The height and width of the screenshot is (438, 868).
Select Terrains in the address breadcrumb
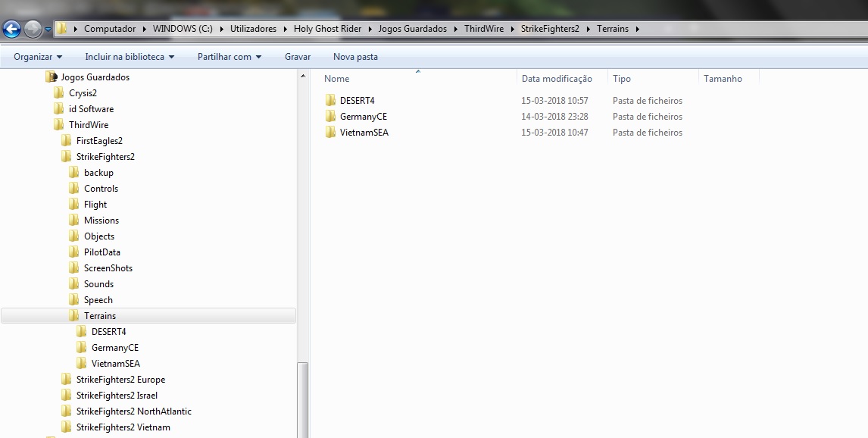(x=612, y=29)
